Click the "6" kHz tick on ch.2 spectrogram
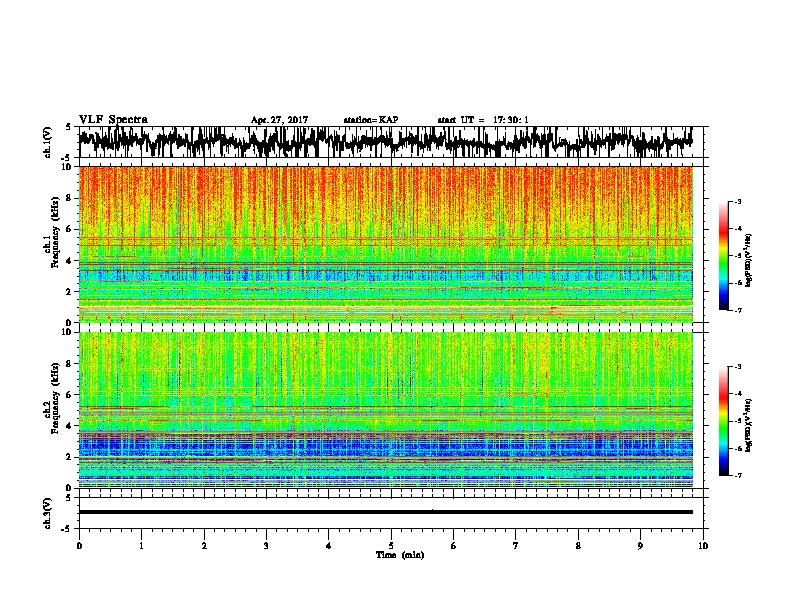This screenshot has width=792, height=612. coord(69,394)
